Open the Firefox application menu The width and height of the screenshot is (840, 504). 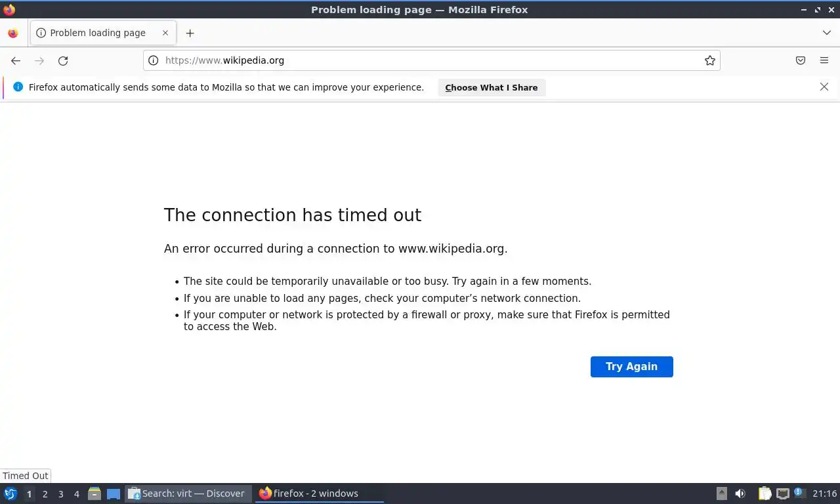click(x=824, y=60)
